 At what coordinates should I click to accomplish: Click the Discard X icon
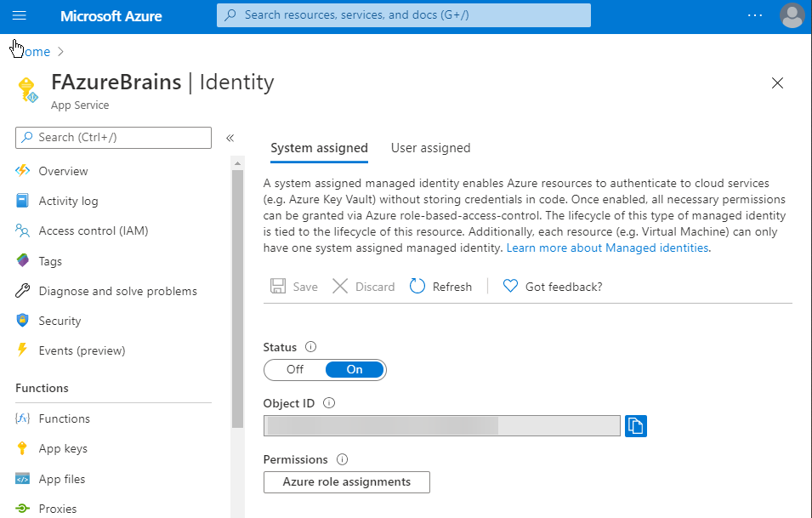tap(340, 287)
